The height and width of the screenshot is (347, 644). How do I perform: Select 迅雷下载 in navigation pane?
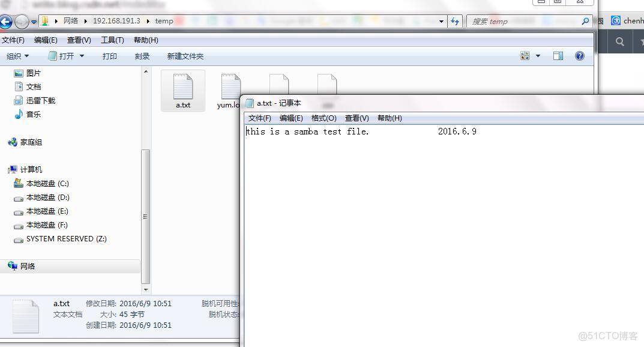35,100
